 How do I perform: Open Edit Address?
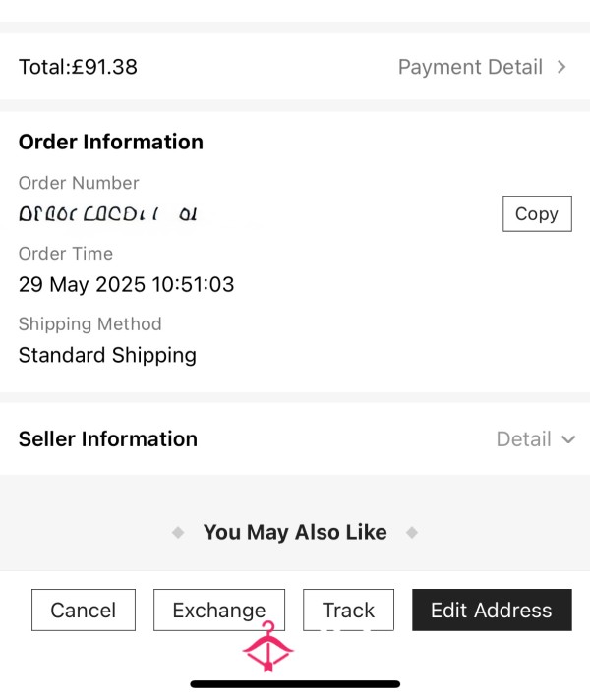click(492, 610)
